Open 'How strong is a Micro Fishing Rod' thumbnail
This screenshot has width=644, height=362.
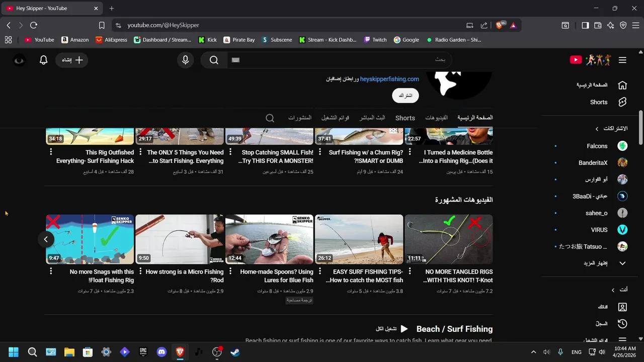[180, 239]
